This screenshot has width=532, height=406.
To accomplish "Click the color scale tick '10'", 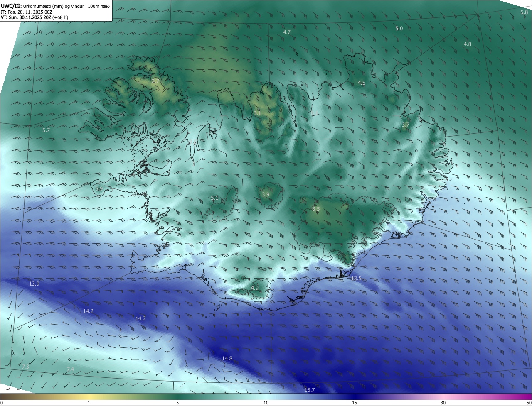I will coord(266,403).
